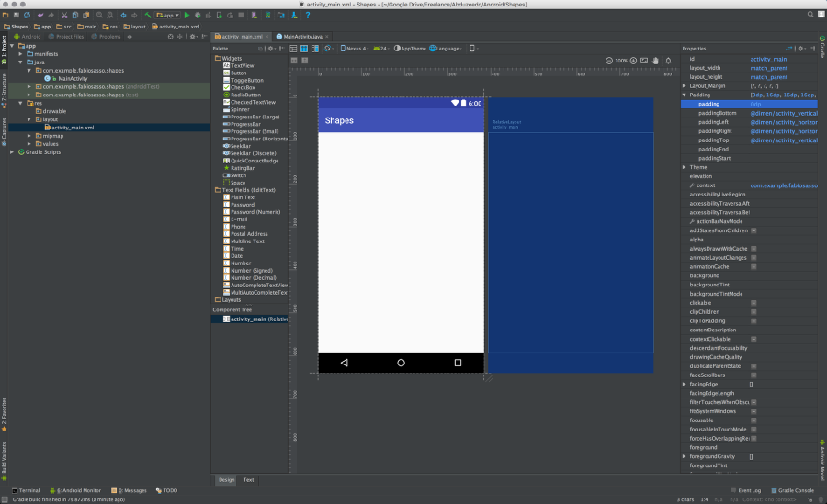Switch to the Text tab below designer

(x=248, y=480)
